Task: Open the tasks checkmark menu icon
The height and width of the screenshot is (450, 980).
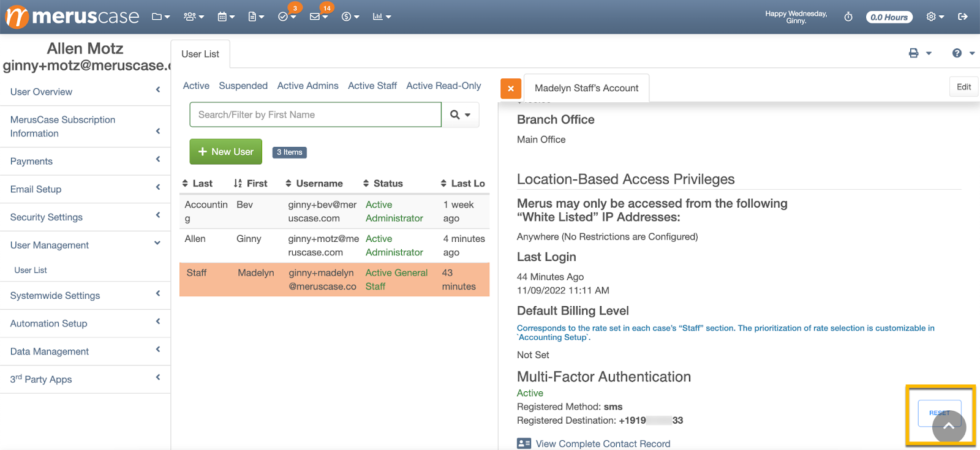Action: [287, 17]
